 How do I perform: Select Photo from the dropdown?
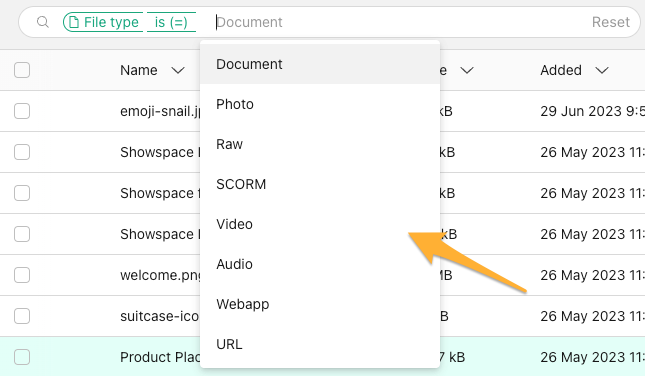point(320,104)
